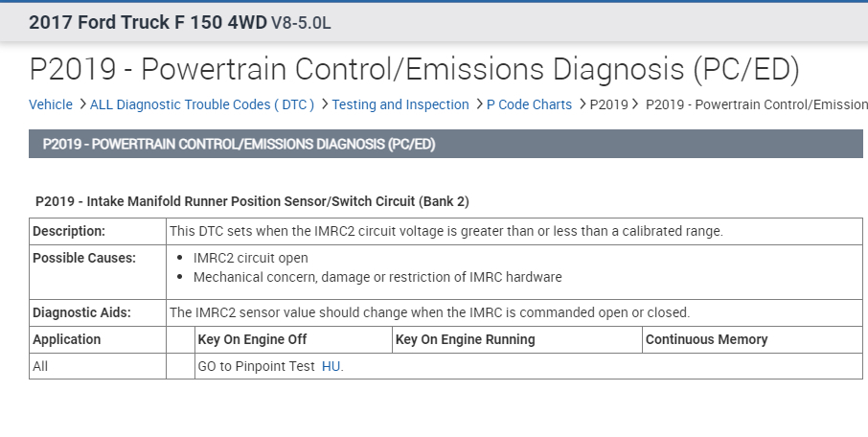Open ALL Diagnostic Trouble Codes (DTC) breadcrumb
This screenshot has width=868, height=437.
(201, 104)
